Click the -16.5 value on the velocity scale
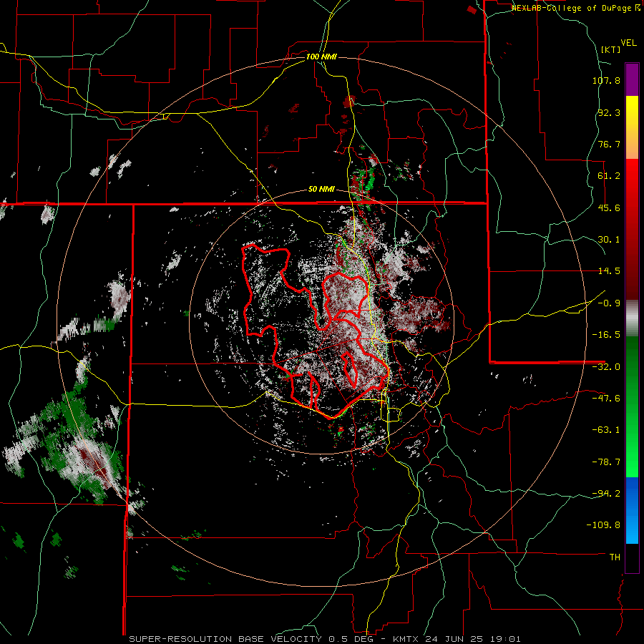 point(606,335)
